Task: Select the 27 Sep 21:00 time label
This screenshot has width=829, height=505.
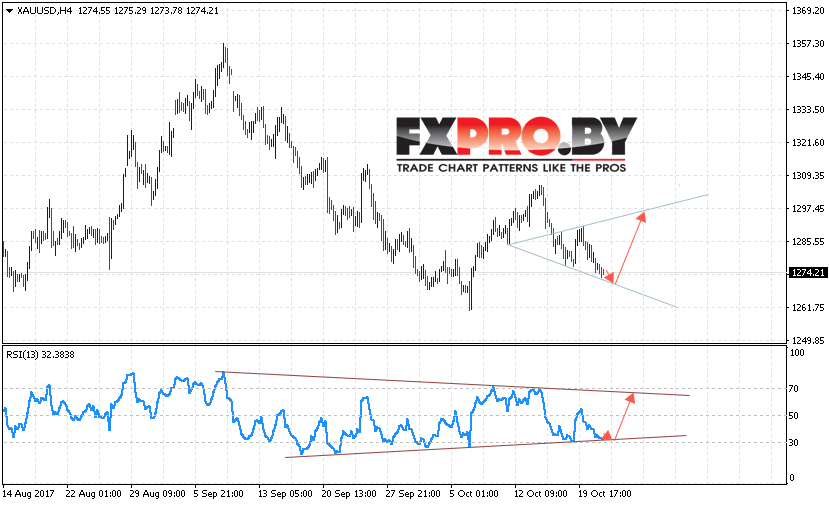Action: tap(413, 494)
